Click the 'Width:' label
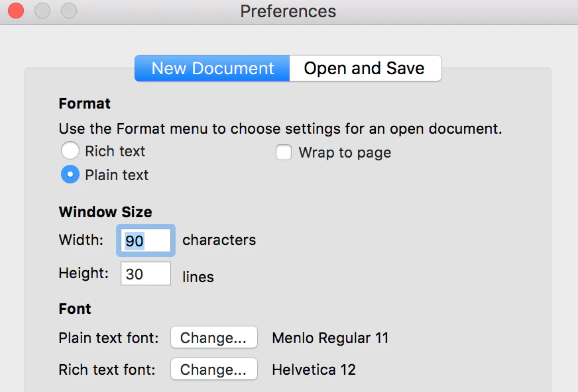 pyautogui.click(x=81, y=240)
